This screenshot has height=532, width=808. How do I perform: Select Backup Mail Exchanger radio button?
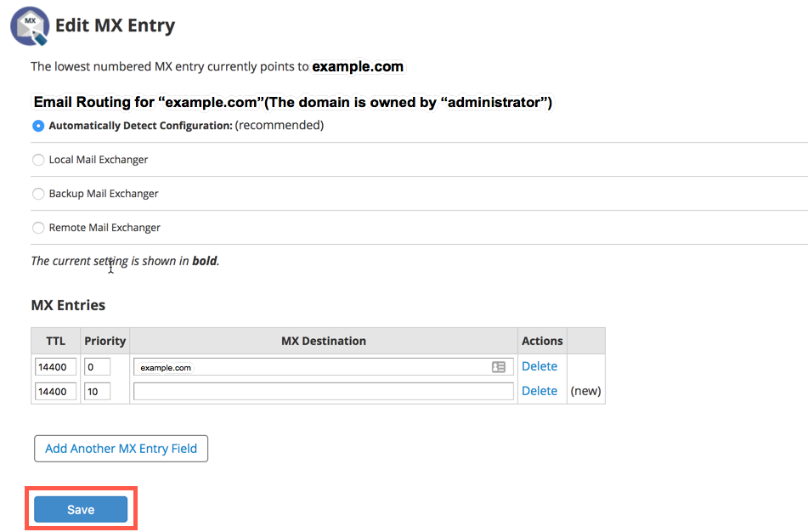coord(38,194)
